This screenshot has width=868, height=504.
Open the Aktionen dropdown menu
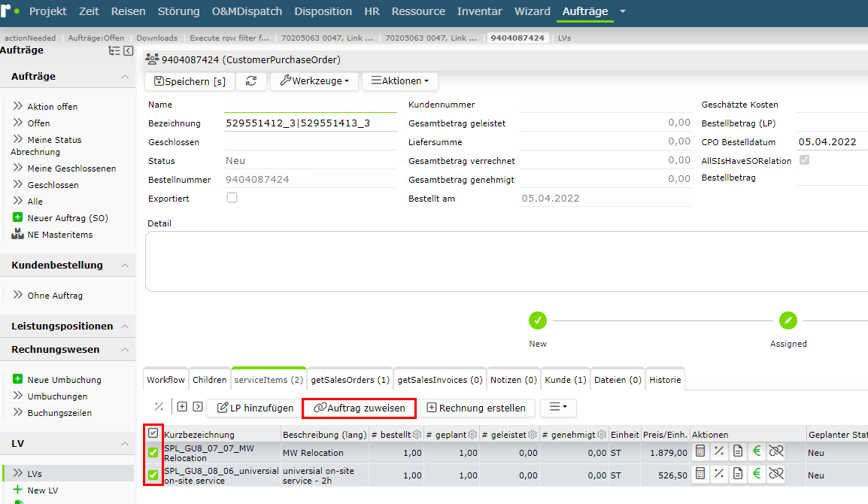click(x=400, y=80)
